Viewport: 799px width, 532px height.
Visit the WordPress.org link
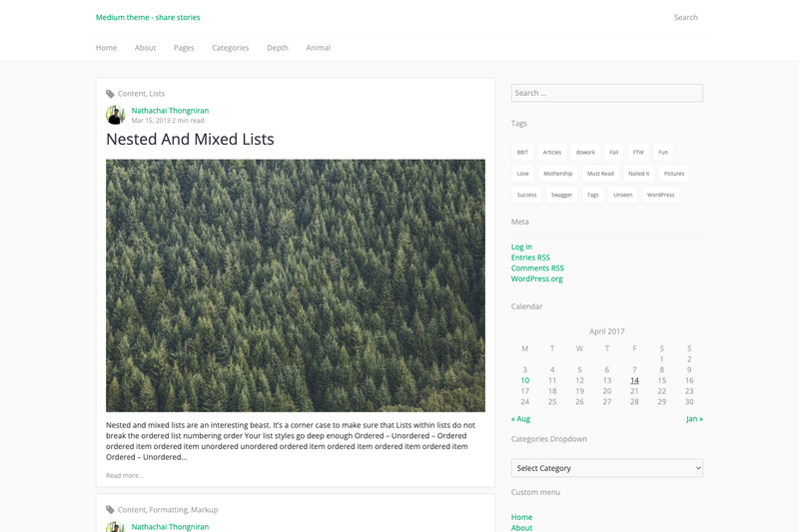click(536, 279)
